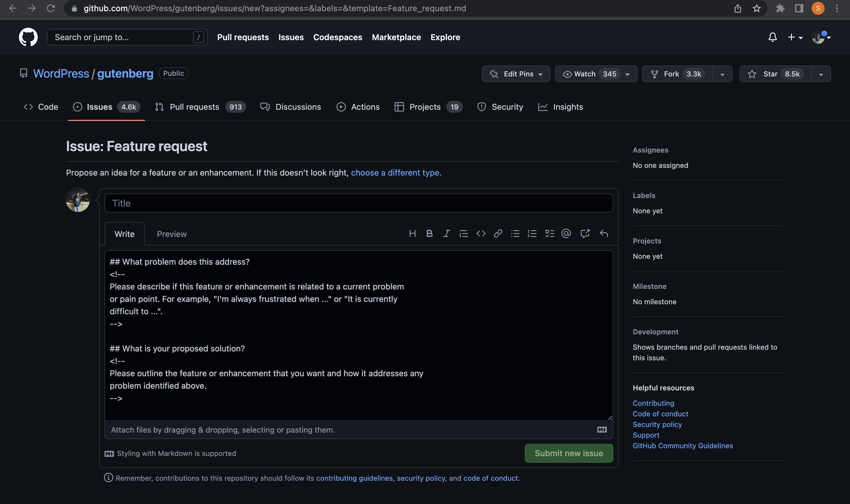This screenshot has height=504, width=850.
Task: Mention a user with the @ icon
Action: (x=566, y=233)
